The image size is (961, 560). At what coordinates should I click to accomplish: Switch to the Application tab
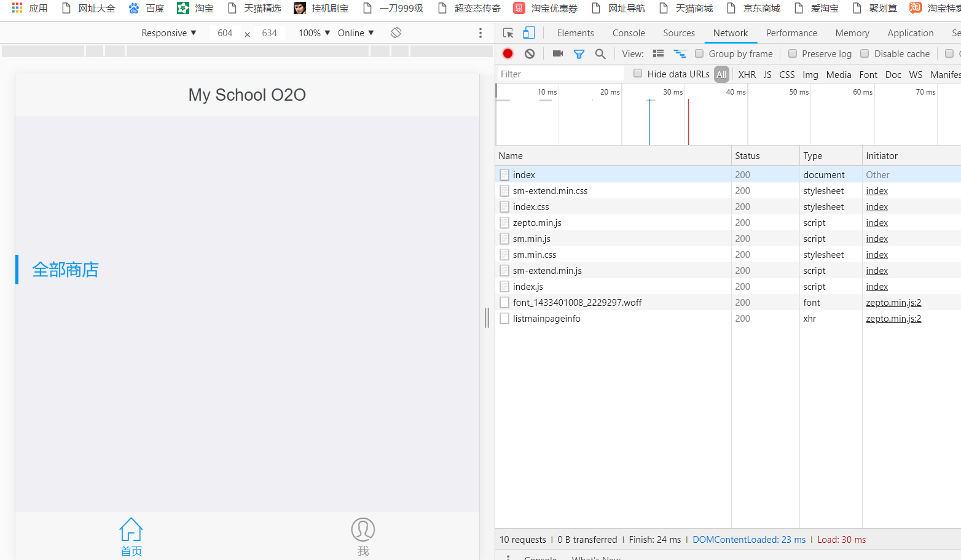pos(911,33)
